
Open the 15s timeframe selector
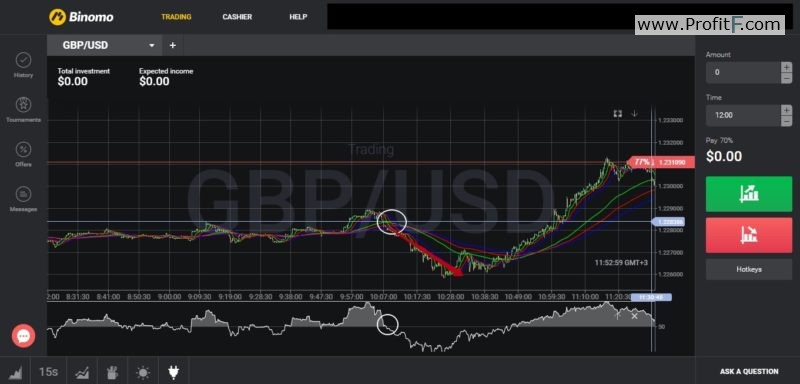(48, 372)
